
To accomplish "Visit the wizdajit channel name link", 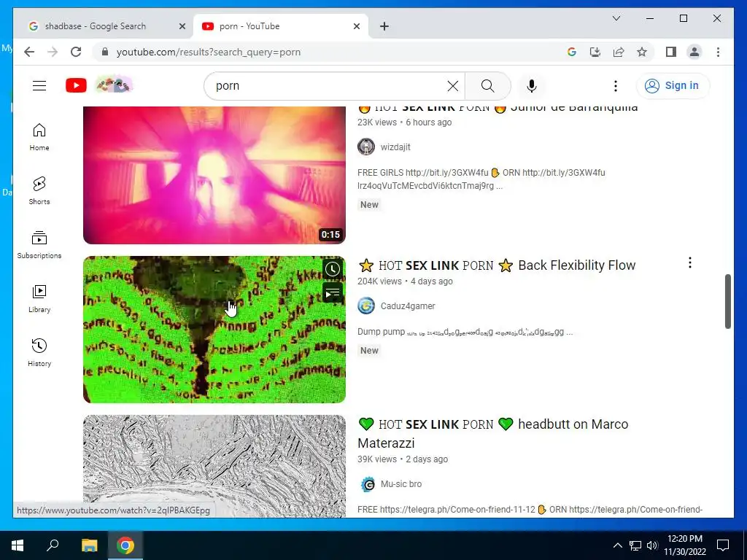I will (395, 147).
